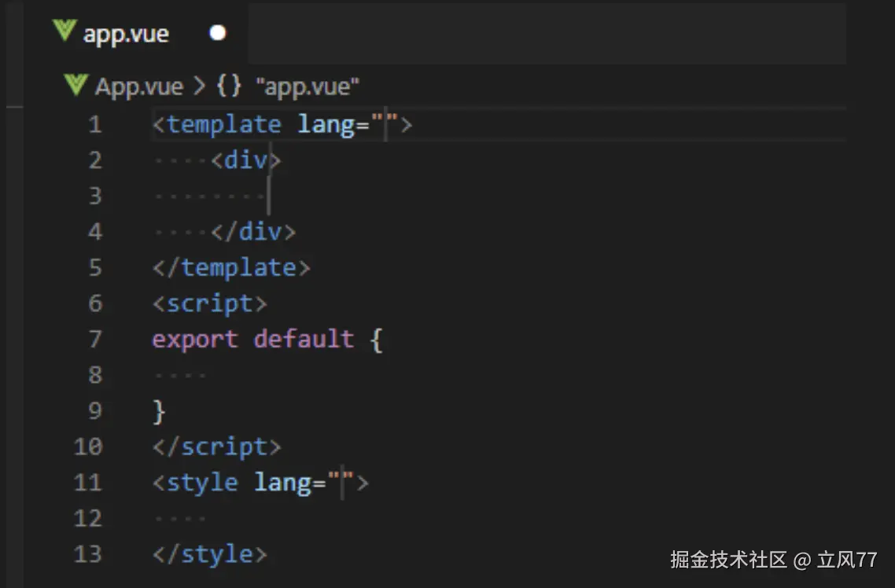Click line number 8 in the gutter

pyautogui.click(x=95, y=375)
